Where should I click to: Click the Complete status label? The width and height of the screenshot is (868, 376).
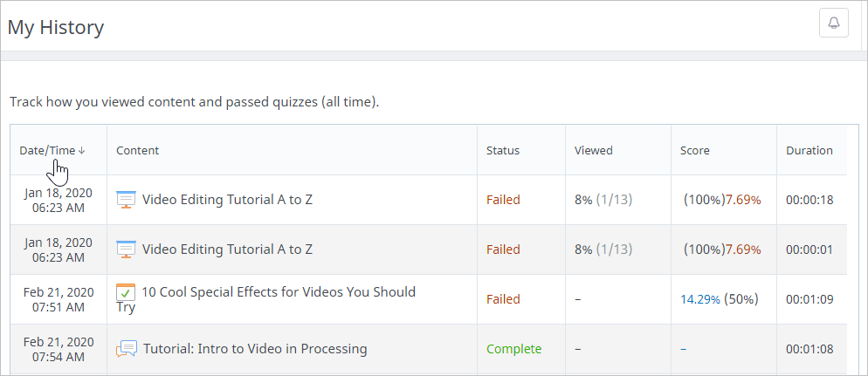(x=513, y=349)
